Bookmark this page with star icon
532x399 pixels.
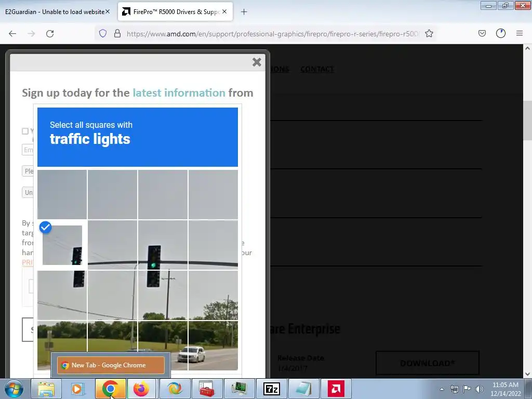(x=429, y=33)
